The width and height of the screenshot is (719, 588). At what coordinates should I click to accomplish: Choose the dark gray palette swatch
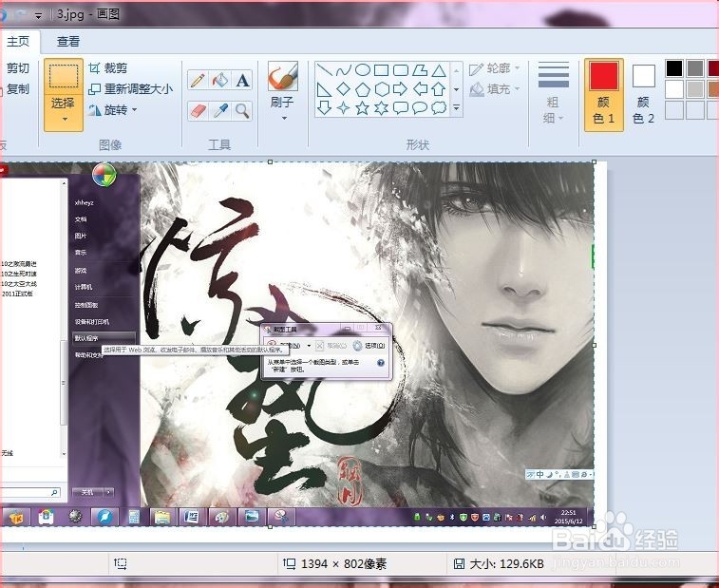695,67
